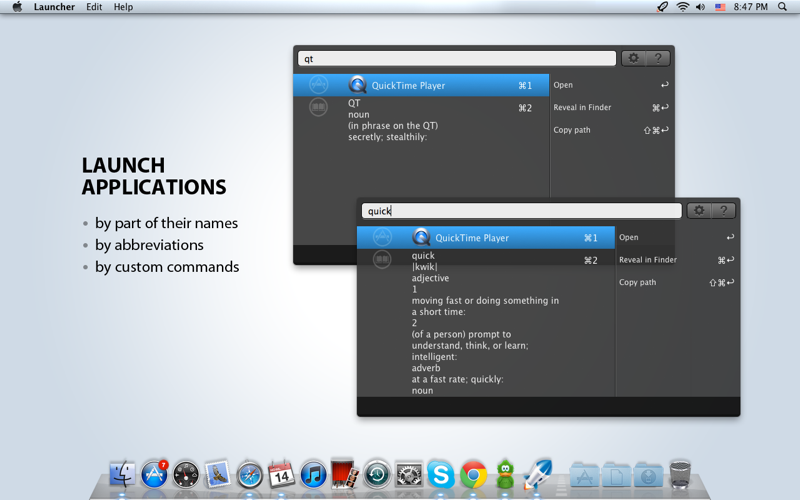Choose Open action in 'qt' window
Viewport: 800px width, 500px height.
(611, 85)
